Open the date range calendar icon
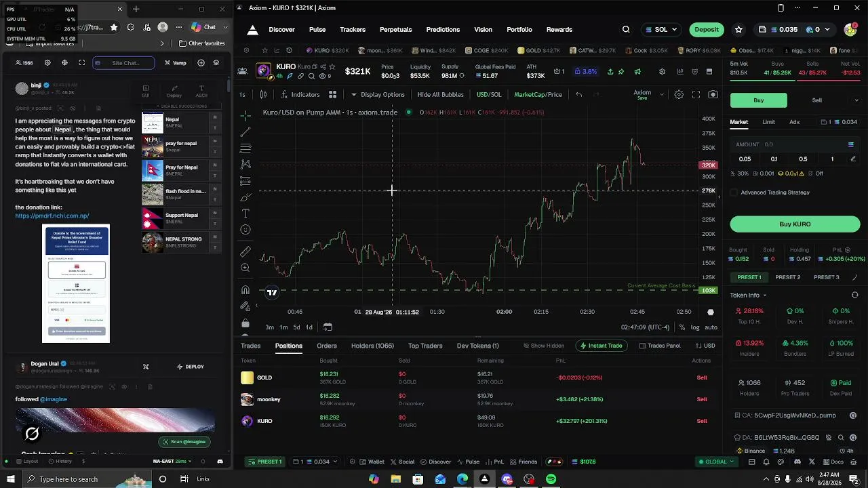The height and width of the screenshot is (488, 868). (328, 327)
